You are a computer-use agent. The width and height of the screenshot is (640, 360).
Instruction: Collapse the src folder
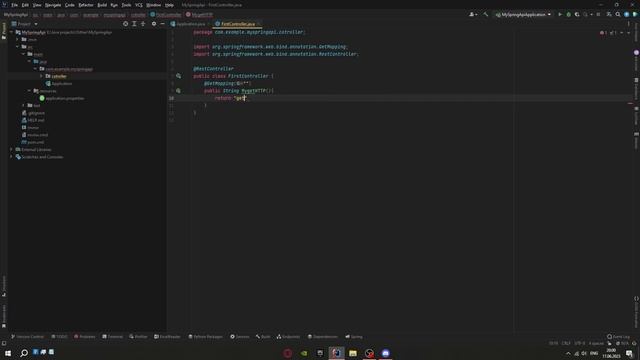click(x=18, y=47)
